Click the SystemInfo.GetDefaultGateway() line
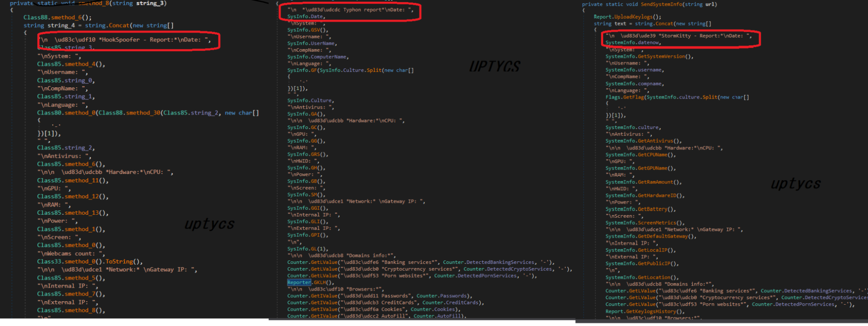 (x=651, y=236)
